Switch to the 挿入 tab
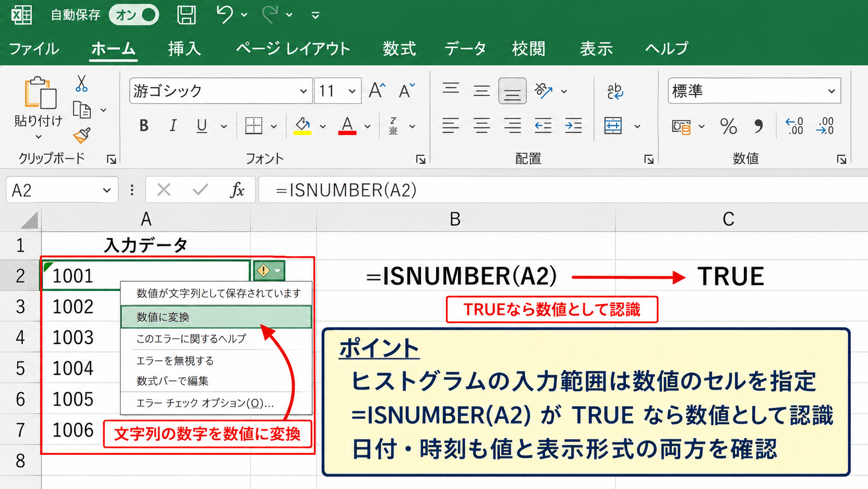This screenshot has width=868, height=489. click(x=184, y=49)
